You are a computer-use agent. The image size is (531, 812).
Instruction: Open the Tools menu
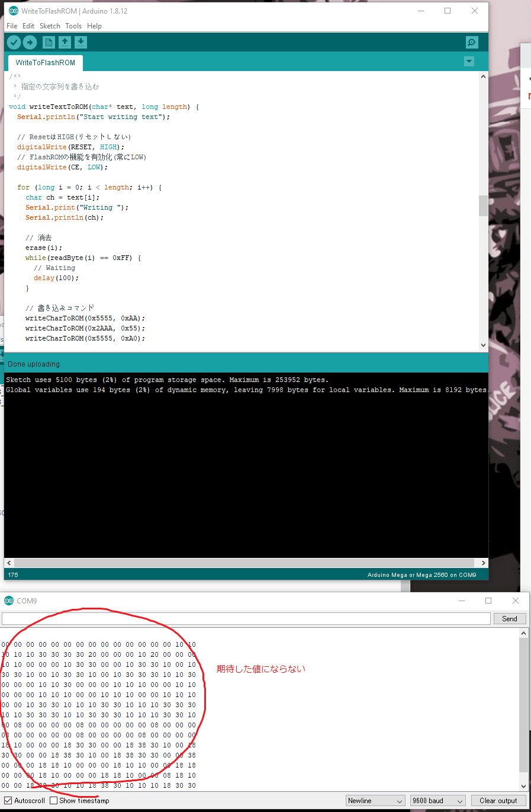point(73,26)
